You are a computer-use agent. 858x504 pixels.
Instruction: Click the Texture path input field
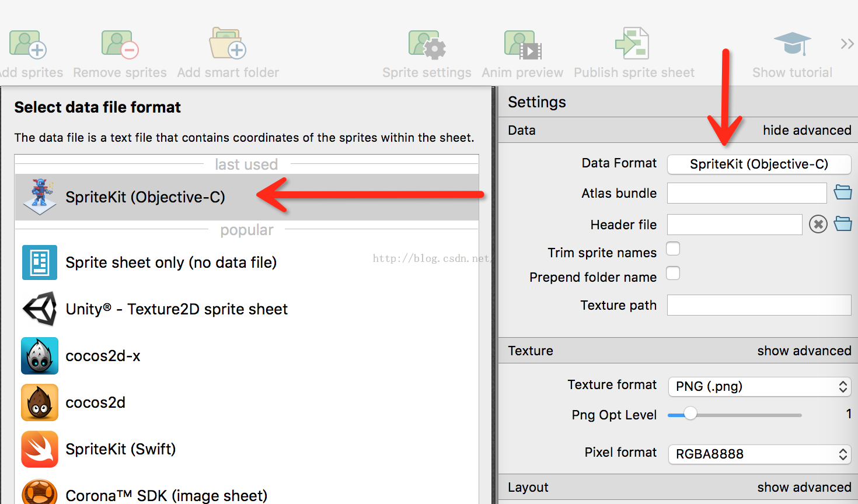tap(759, 305)
